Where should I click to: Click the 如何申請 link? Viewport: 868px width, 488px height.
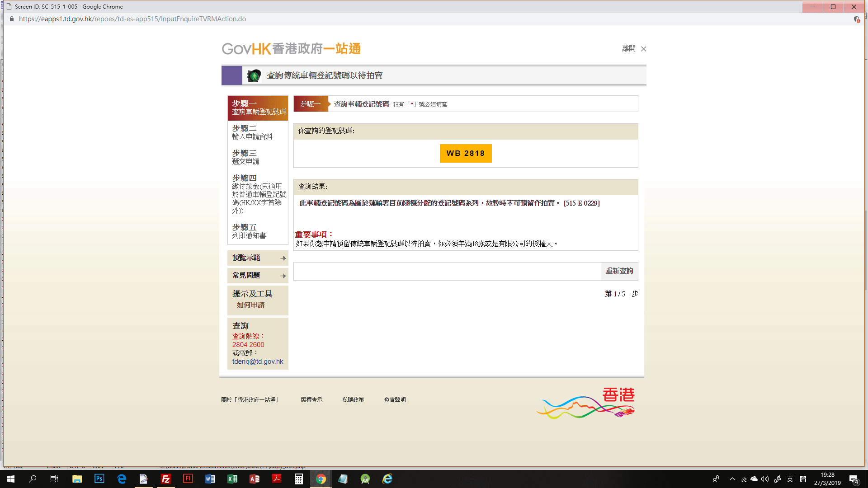(250, 305)
